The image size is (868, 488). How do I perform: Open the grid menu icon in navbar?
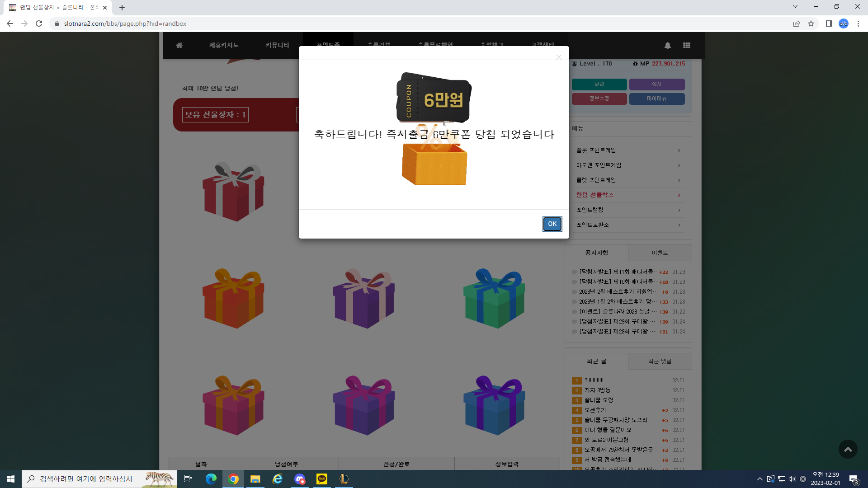point(687,45)
